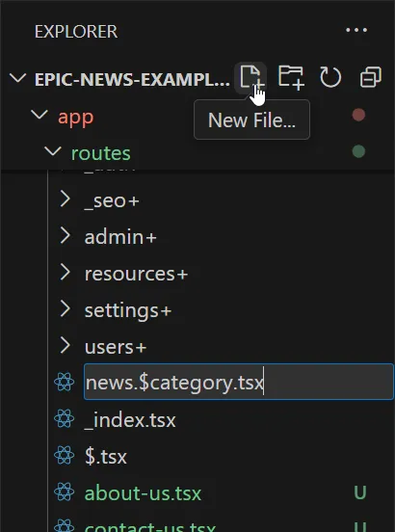Click the red modified dot on app
The image size is (395, 532).
coord(358,115)
